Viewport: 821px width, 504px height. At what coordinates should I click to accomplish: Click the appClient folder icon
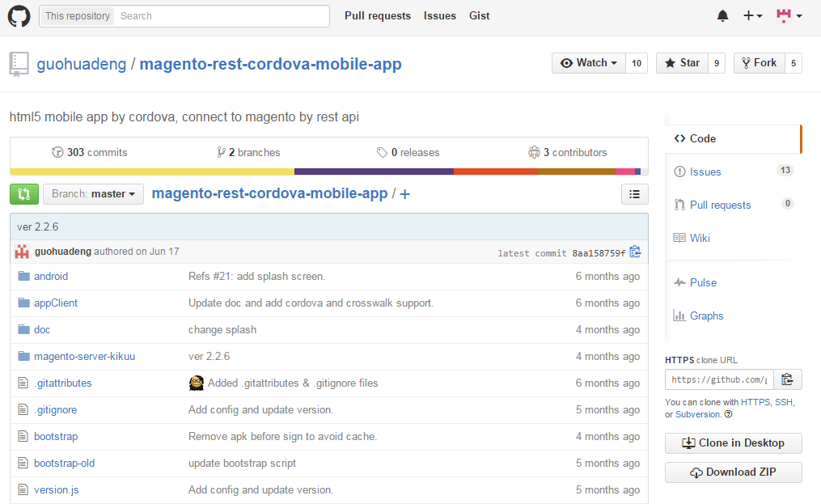(x=23, y=303)
